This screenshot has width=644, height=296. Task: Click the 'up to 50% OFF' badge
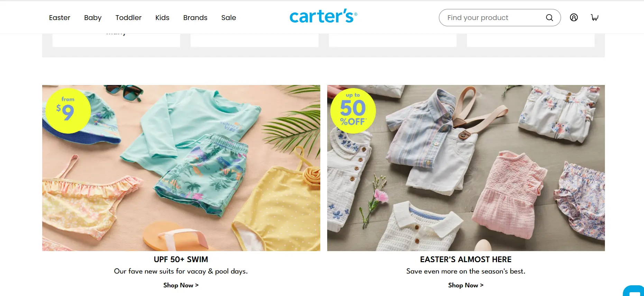click(x=353, y=111)
